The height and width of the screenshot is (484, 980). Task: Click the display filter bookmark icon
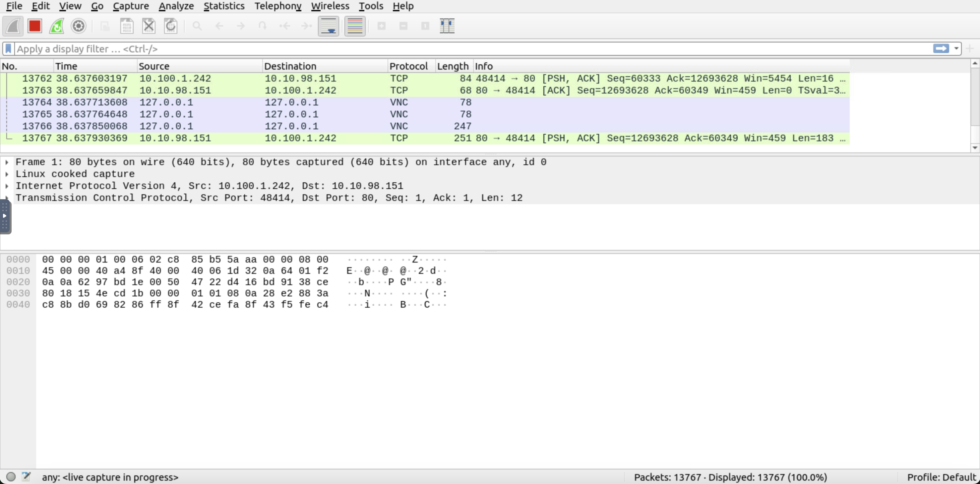tap(8, 49)
